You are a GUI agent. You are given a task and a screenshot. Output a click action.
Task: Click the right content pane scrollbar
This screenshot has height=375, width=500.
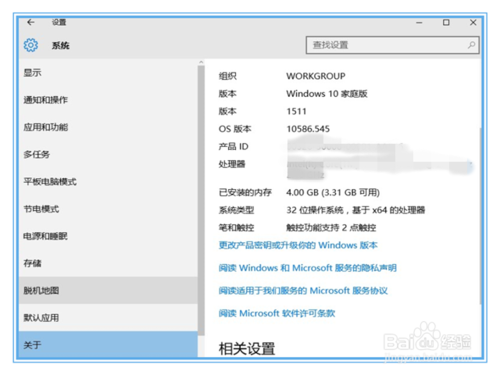480,216
